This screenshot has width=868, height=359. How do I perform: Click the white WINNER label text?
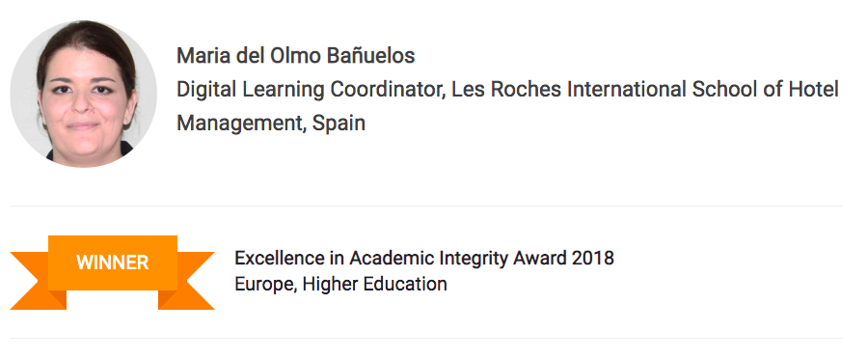point(113,262)
